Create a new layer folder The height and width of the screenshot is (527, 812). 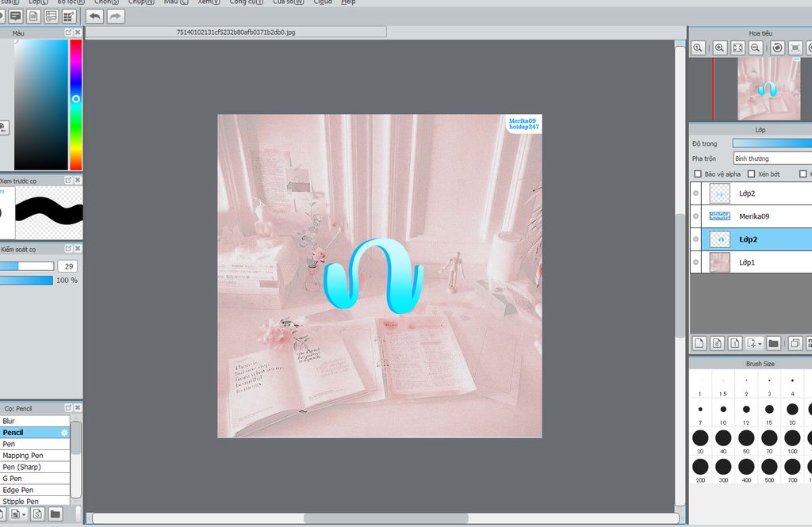(774, 343)
